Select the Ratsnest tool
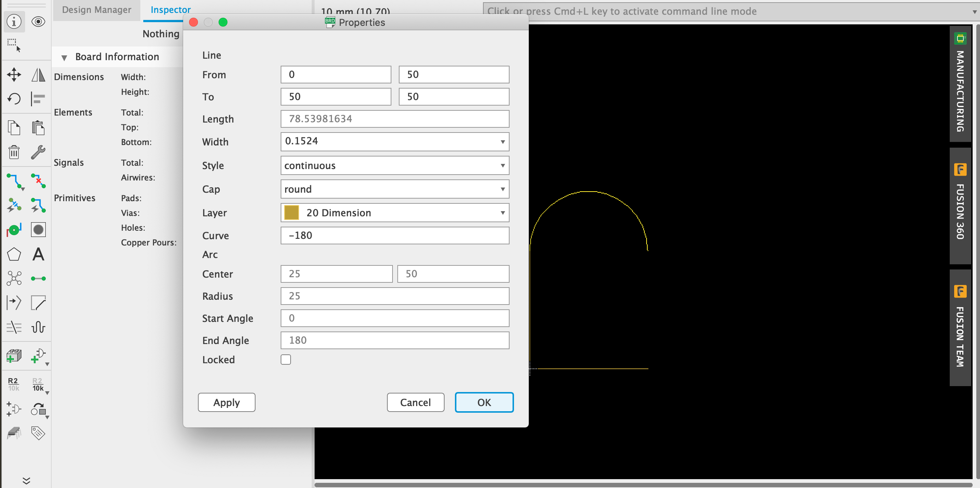The width and height of the screenshot is (980, 488). click(x=14, y=278)
